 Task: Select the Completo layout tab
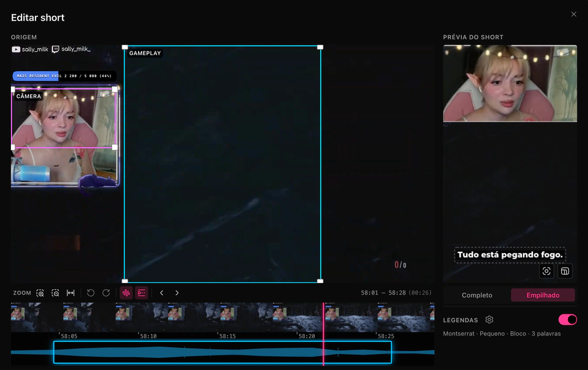(477, 295)
